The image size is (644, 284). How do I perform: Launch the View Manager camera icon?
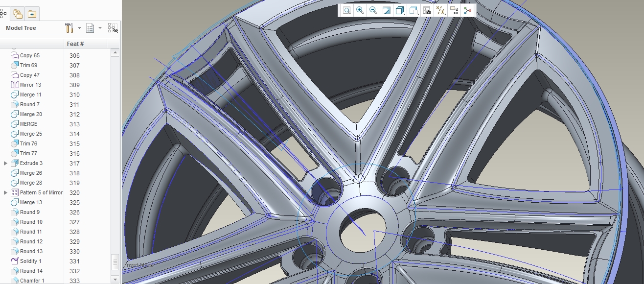[x=427, y=10]
